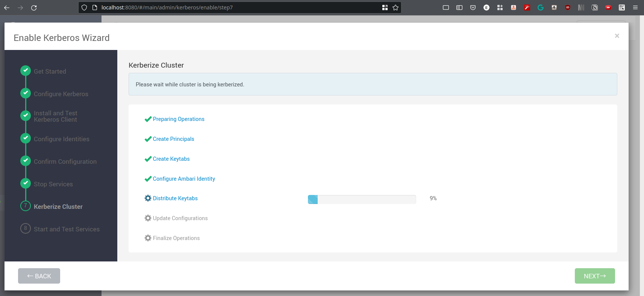Image resolution: width=644 pixels, height=296 pixels.
Task: Open the Configure Ambari Identity task link
Action: tap(184, 179)
